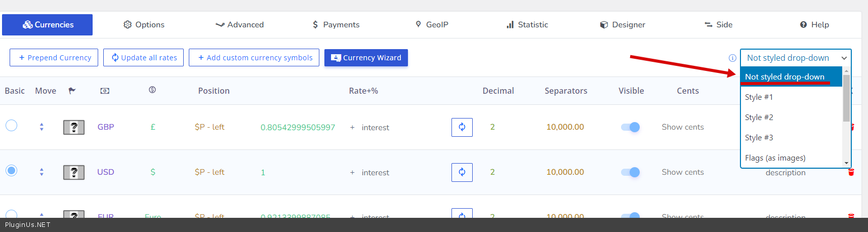
Task: Select Flags (as images) option
Action: click(775, 158)
